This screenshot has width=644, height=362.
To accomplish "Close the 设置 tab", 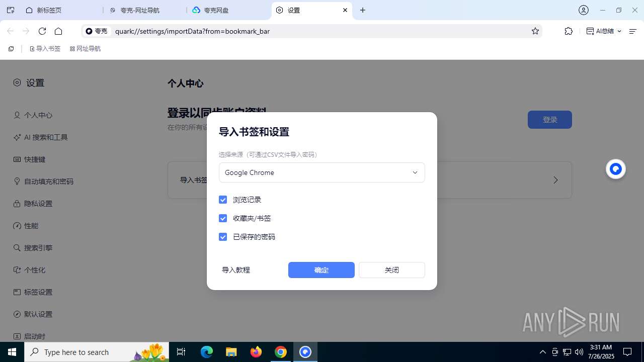I will (345, 10).
